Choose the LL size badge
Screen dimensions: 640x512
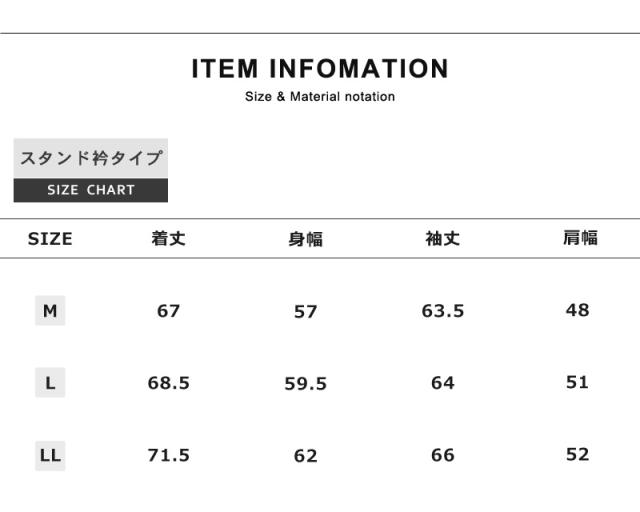pyautogui.click(x=50, y=456)
